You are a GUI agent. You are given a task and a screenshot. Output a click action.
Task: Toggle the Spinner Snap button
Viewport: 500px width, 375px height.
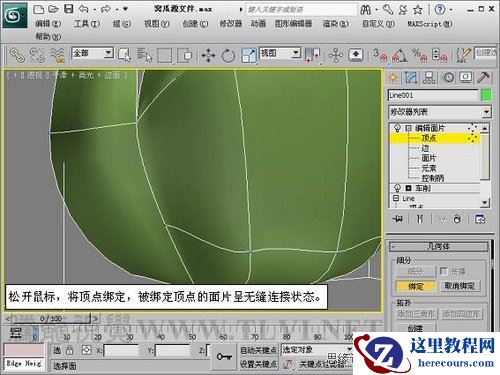click(x=439, y=55)
